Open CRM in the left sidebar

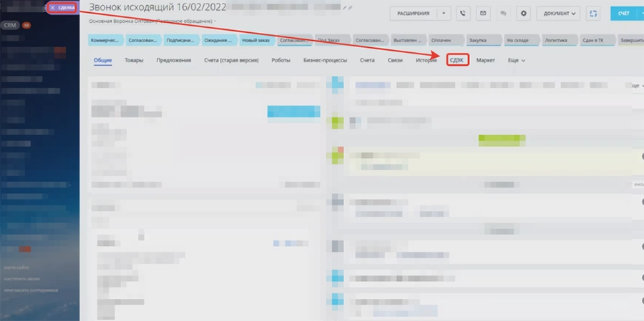9,24
